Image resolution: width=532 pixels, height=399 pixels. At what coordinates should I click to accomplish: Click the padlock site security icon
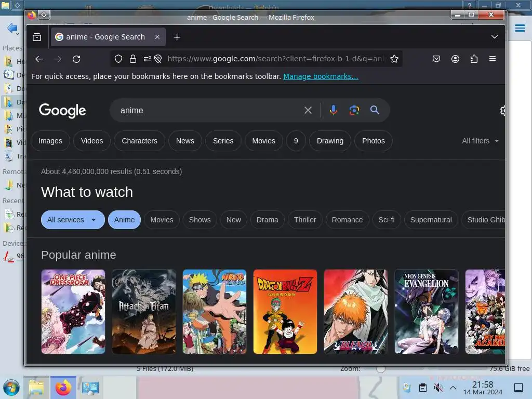coord(133,59)
